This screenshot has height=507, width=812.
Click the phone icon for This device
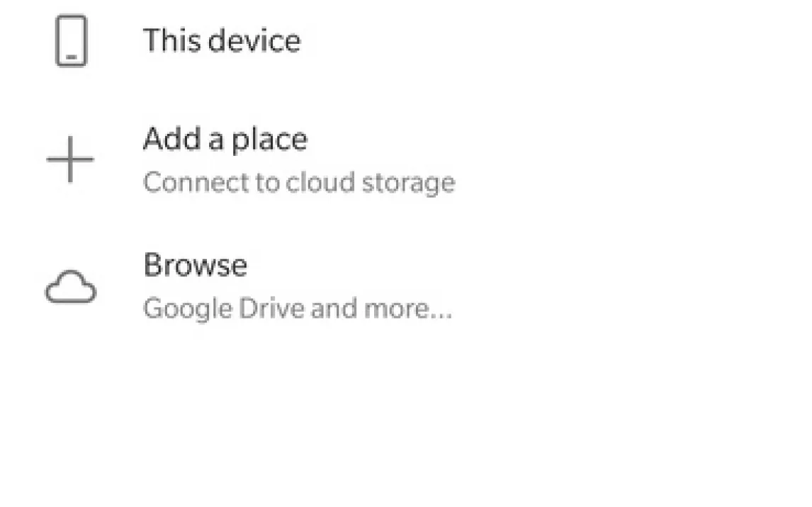(71, 42)
